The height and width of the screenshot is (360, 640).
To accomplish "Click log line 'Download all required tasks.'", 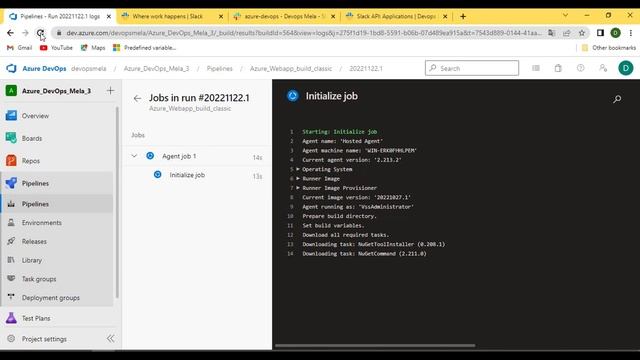I will point(346,235).
